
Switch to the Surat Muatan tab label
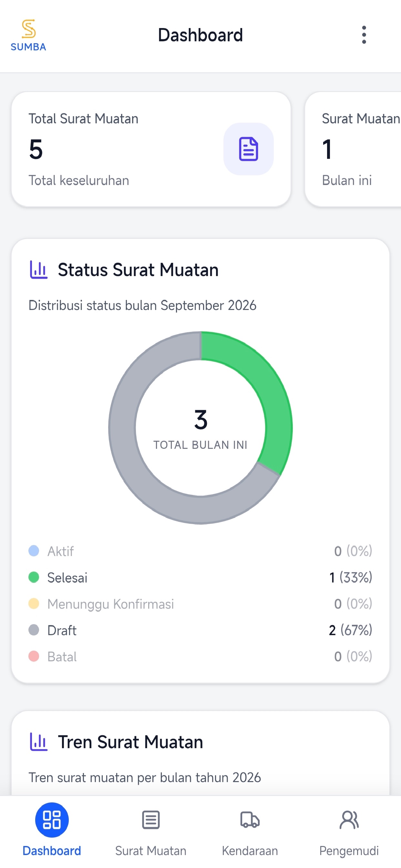[151, 851]
